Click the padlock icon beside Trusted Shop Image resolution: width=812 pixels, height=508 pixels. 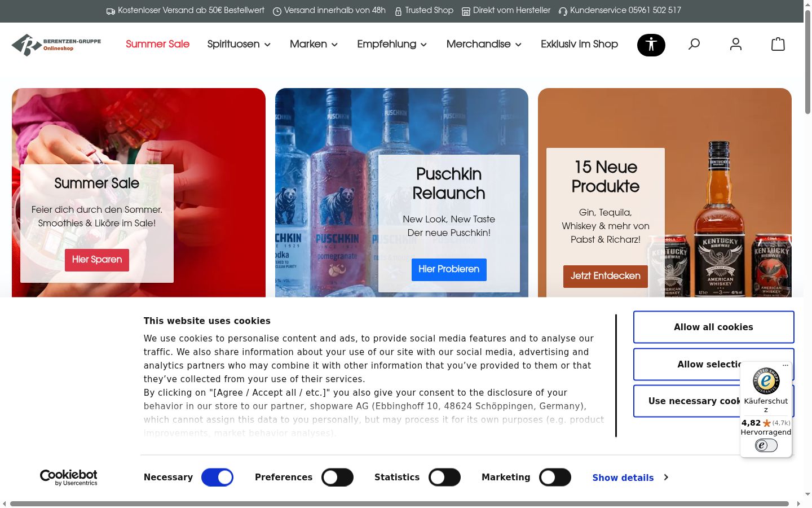398,11
